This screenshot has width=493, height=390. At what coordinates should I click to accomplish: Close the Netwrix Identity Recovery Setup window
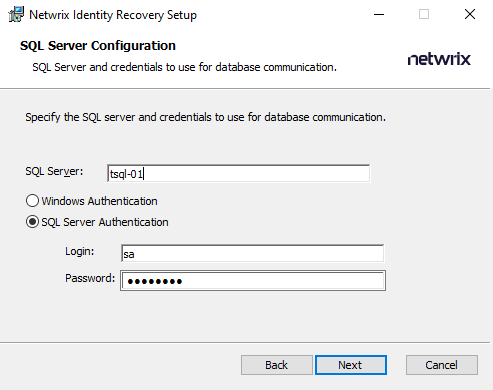[470, 14]
